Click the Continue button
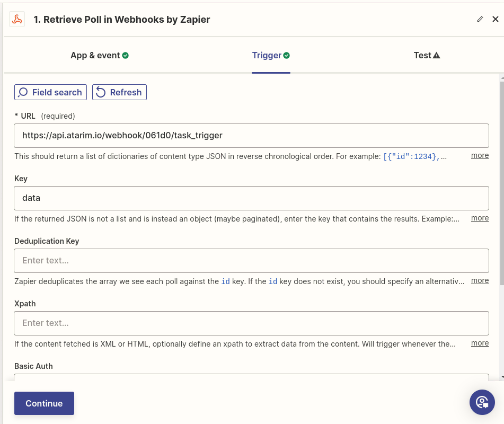Image resolution: width=504 pixels, height=424 pixels. pos(44,403)
